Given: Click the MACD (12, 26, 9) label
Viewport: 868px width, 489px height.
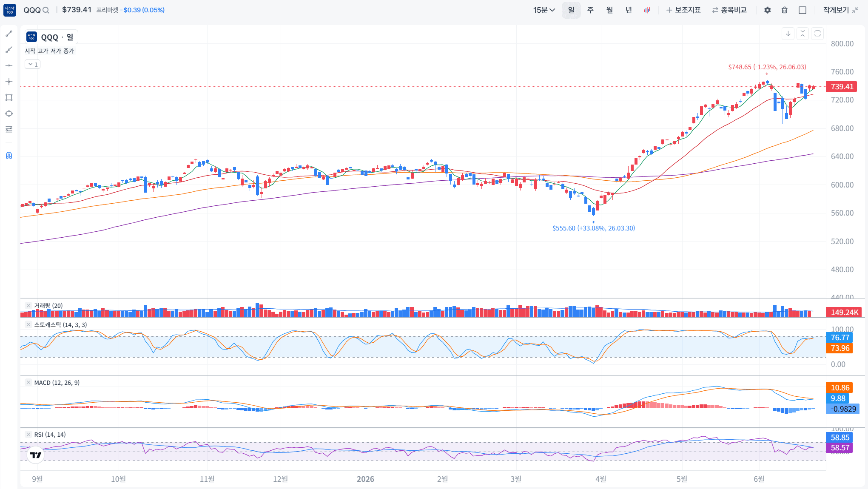Looking at the screenshot, I should [57, 383].
